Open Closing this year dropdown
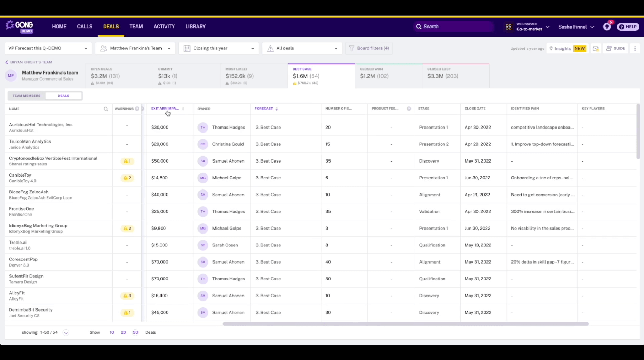This screenshot has height=360, width=644. point(218,48)
